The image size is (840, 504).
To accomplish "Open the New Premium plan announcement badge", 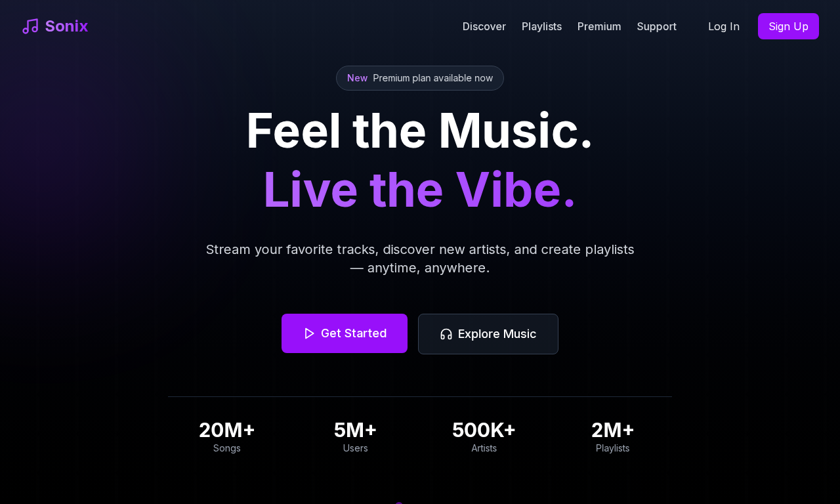I will [420, 78].
